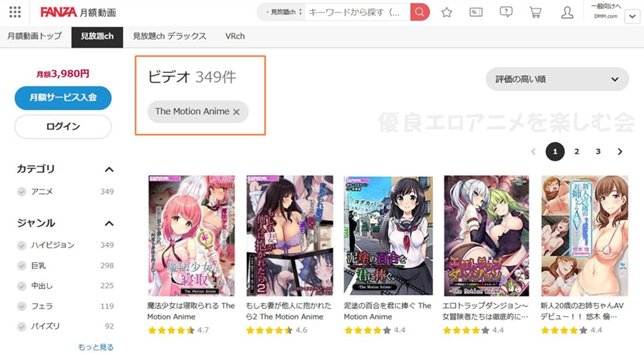This screenshot has width=644, height=353.
Task: Collapse the カテゴリ section
Action: tap(109, 169)
